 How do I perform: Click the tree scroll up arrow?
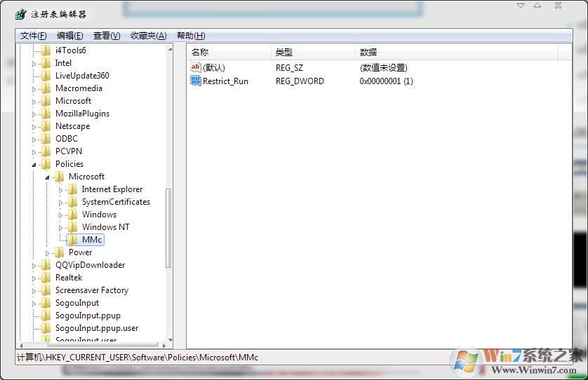point(170,49)
